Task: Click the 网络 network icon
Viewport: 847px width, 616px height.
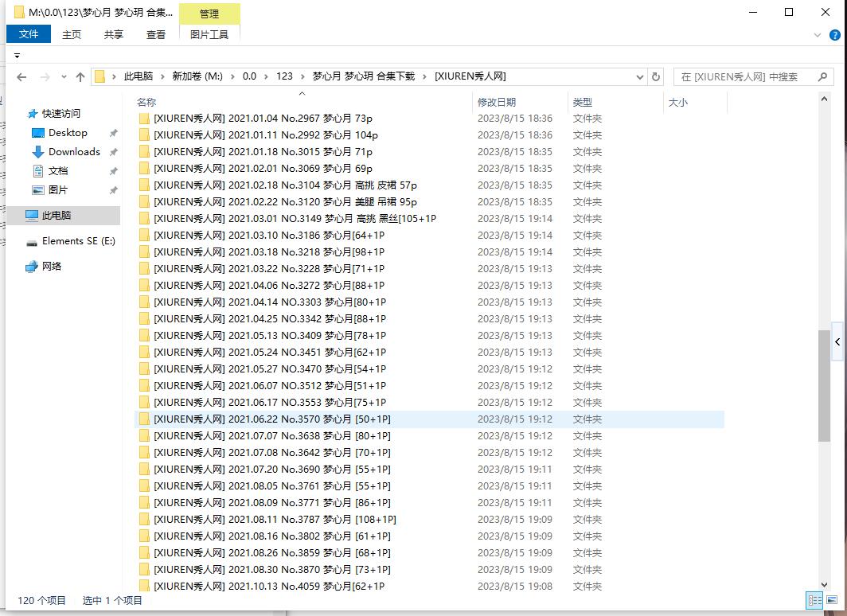Action: point(32,267)
